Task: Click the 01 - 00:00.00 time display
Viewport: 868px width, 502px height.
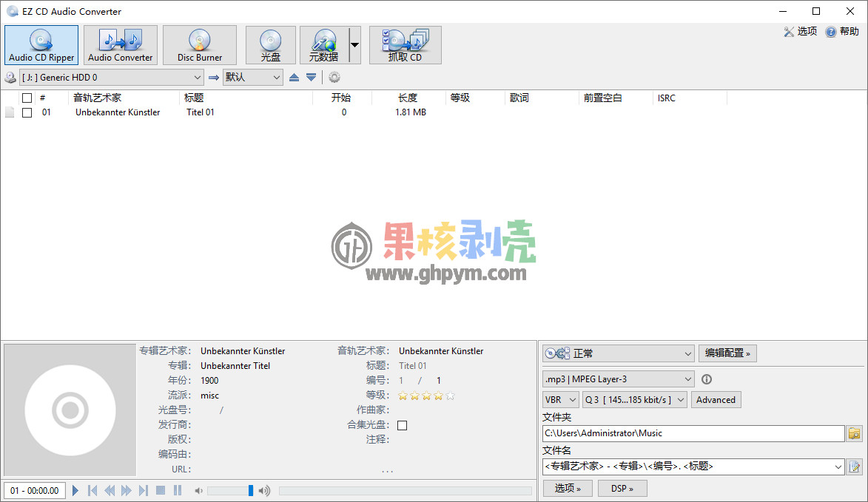Action: coord(35,490)
